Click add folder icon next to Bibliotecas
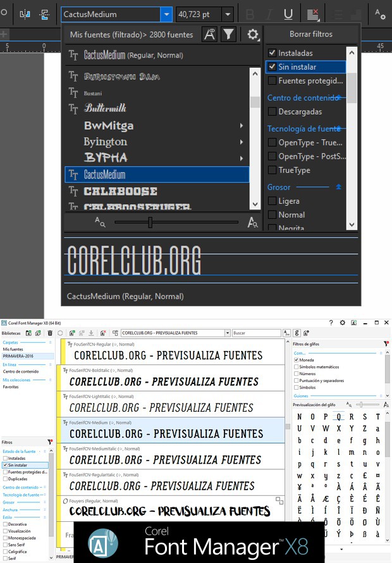The image size is (392, 563). pos(28,333)
